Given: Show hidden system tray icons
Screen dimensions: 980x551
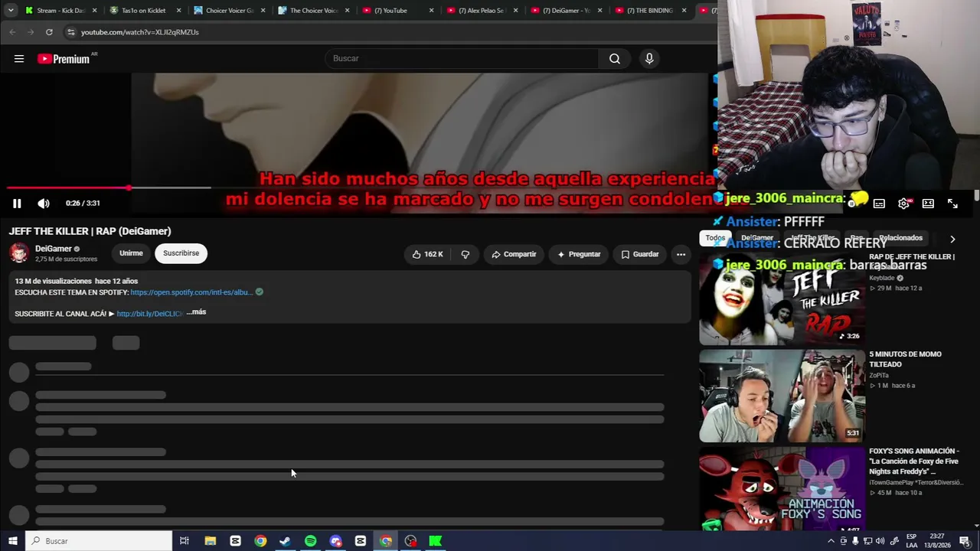Looking at the screenshot, I should 831,541.
